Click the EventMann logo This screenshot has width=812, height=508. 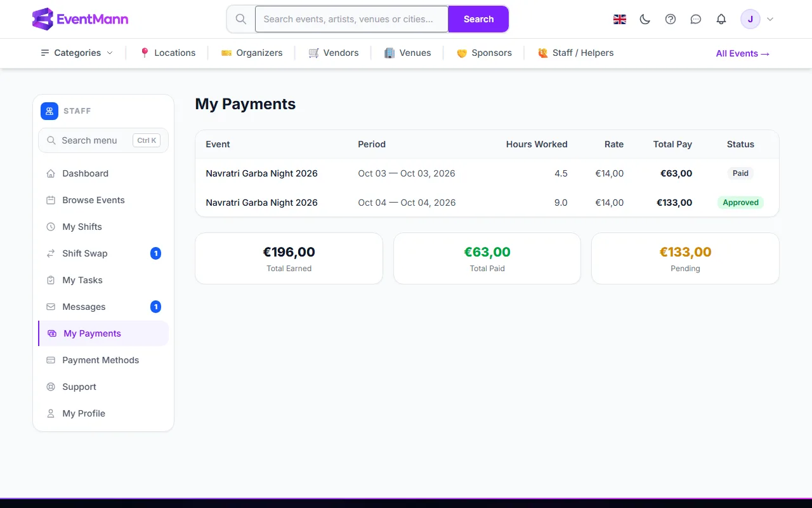81,19
